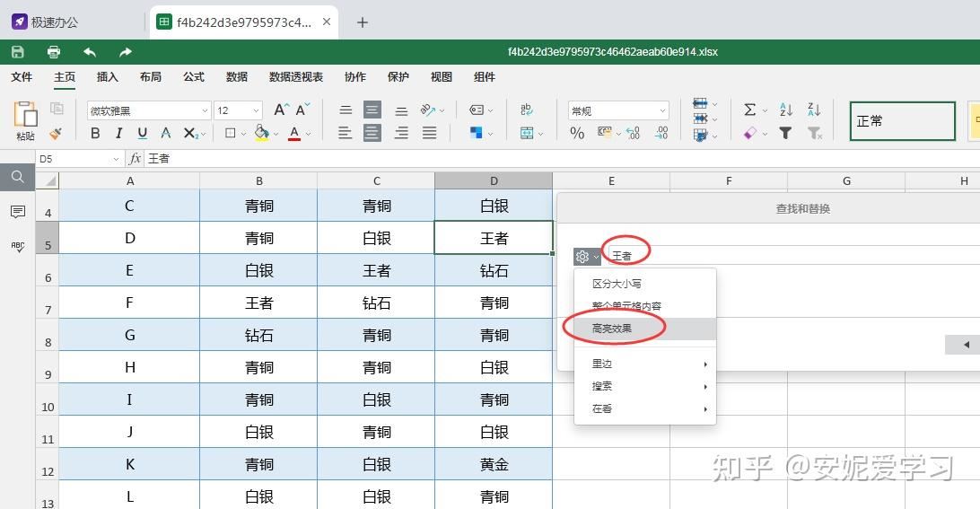The image size is (980, 509).
Task: Toggle horizontal center alignment
Action: 372,133
